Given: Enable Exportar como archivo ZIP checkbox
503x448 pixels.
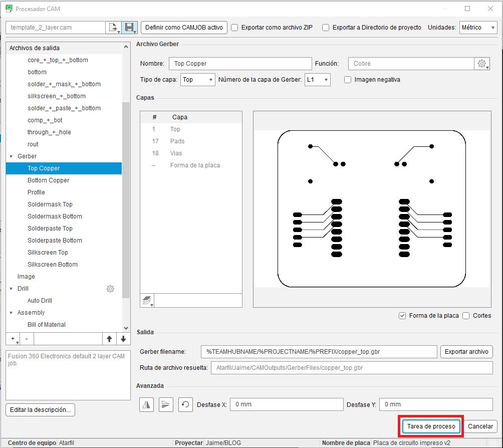Looking at the screenshot, I should click(x=235, y=28).
